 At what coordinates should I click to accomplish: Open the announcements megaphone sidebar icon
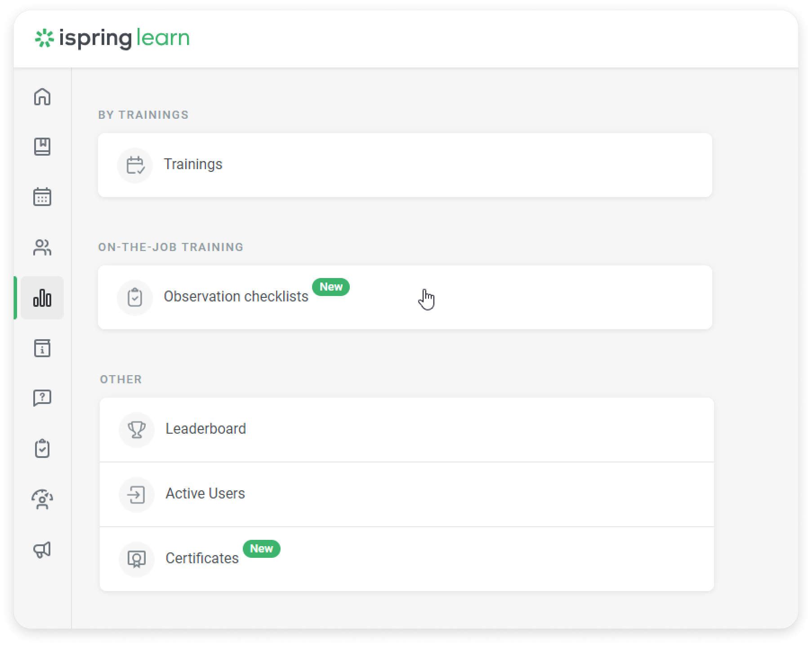click(x=43, y=549)
